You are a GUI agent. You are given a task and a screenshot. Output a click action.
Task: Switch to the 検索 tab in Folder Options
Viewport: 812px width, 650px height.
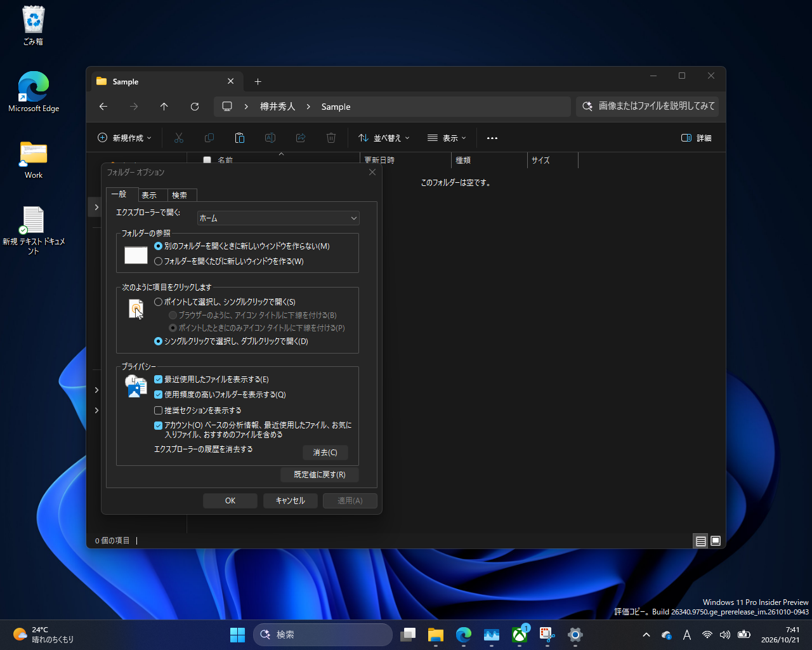pos(182,195)
